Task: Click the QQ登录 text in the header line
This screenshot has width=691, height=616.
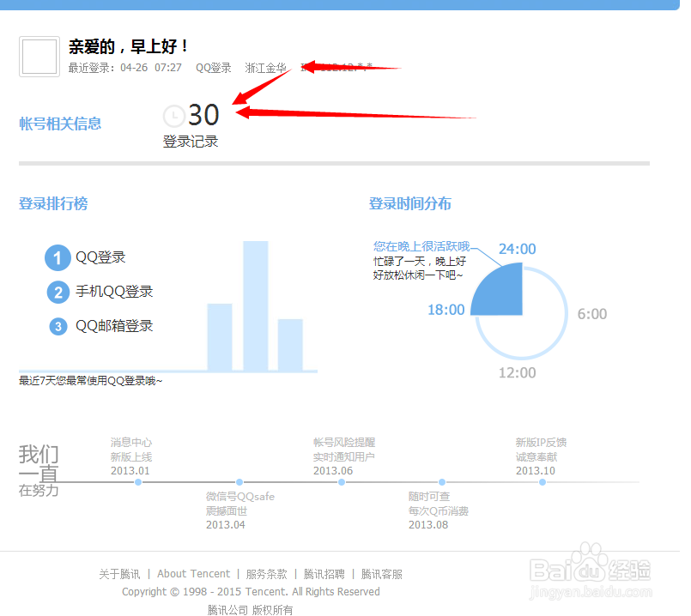Action: (x=214, y=68)
